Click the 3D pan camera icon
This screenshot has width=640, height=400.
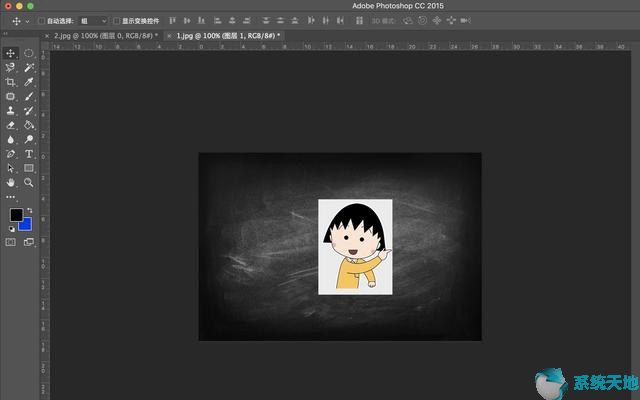[437, 20]
